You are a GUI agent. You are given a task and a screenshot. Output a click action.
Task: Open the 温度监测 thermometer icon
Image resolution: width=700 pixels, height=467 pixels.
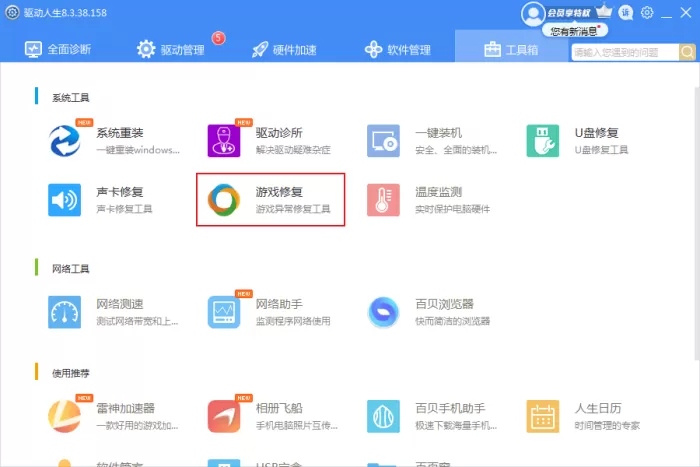click(x=383, y=200)
